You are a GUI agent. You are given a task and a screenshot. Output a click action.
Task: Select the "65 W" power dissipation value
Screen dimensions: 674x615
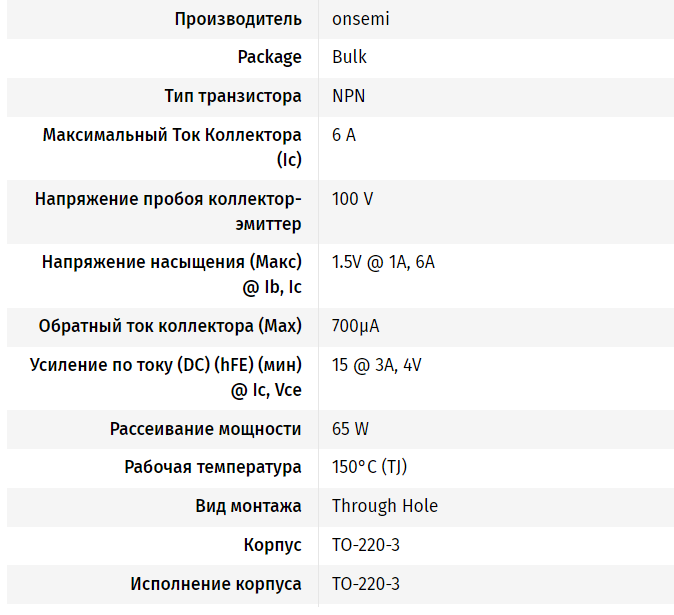(350, 429)
